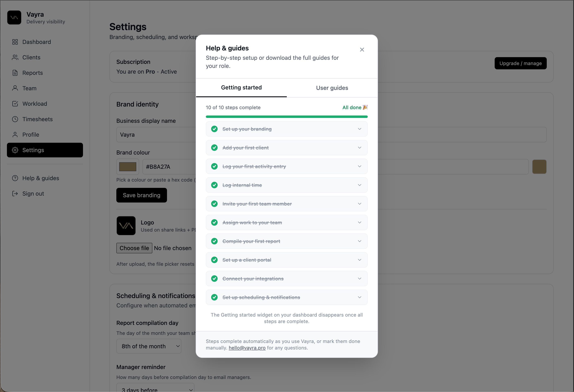The width and height of the screenshot is (574, 392).
Task: Click Sign out in sidebar
Action: pos(45,194)
